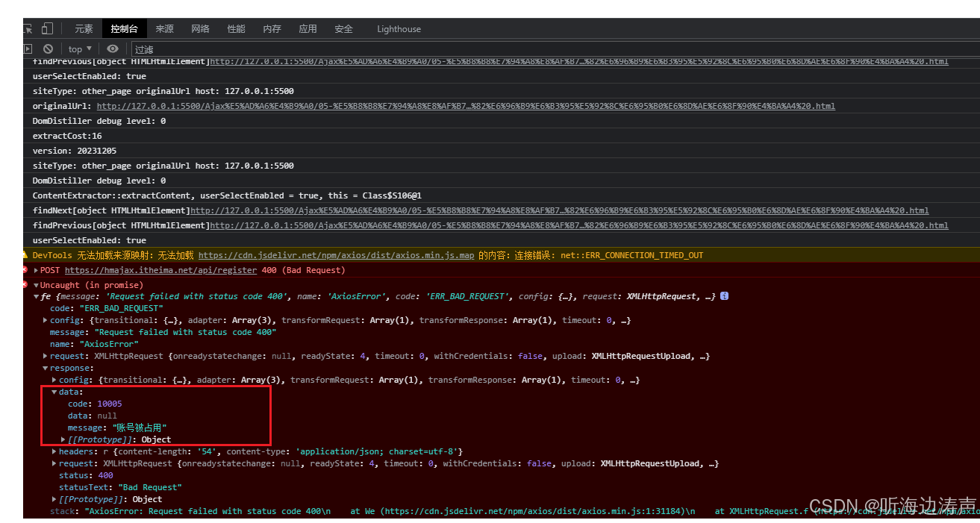Select name: "AxiosError" property
This screenshot has height=523, width=980.
click(x=94, y=344)
